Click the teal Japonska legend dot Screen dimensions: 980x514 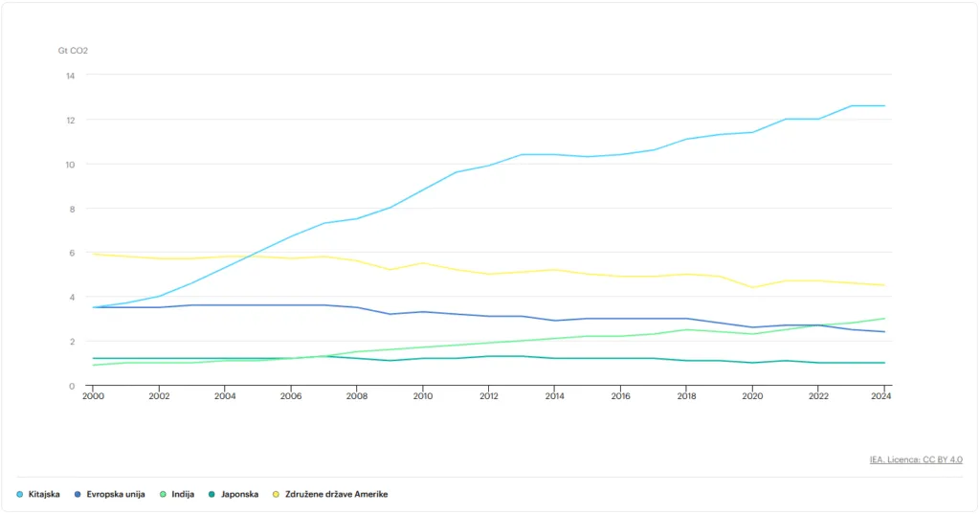(x=212, y=494)
